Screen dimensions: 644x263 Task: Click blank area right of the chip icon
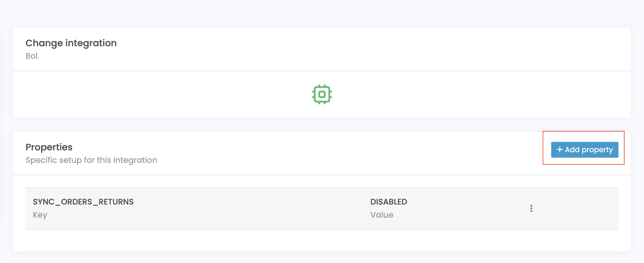click(x=487, y=94)
